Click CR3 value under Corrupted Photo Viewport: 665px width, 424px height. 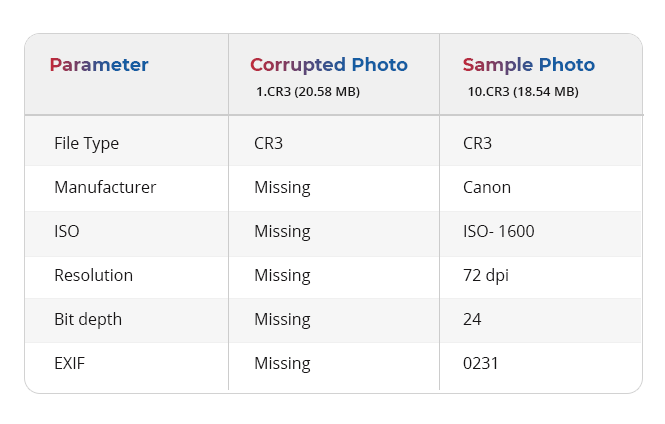tap(269, 143)
